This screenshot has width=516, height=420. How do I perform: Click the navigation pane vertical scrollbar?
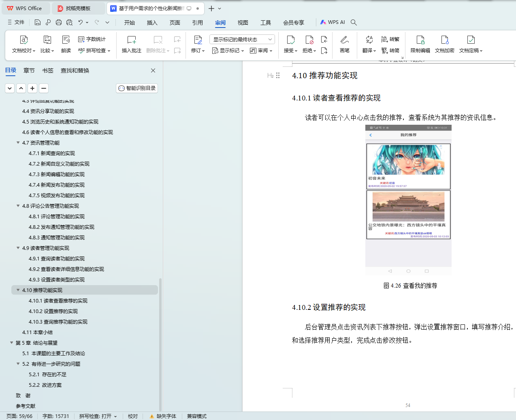coord(160,344)
